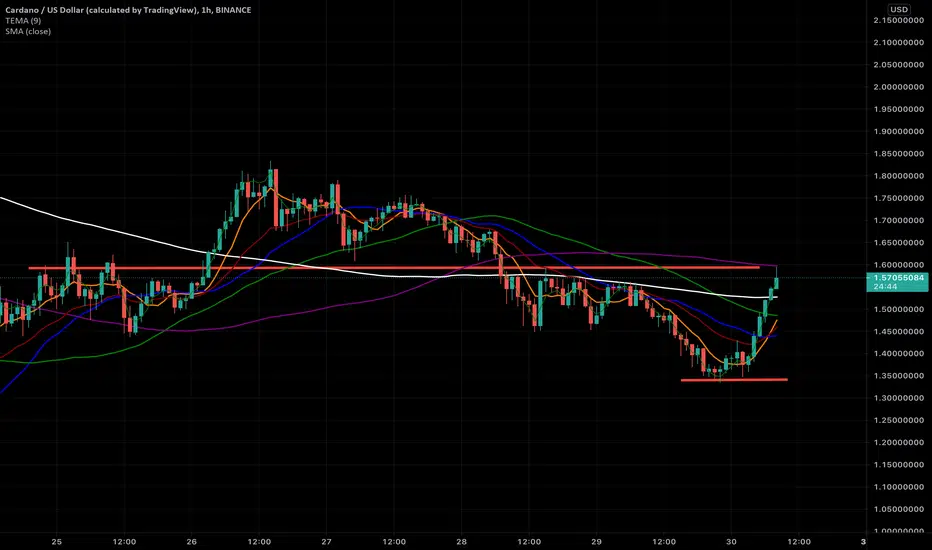Click the 1.15000000 price axis label
This screenshot has width=932, height=550.
[x=898, y=465]
